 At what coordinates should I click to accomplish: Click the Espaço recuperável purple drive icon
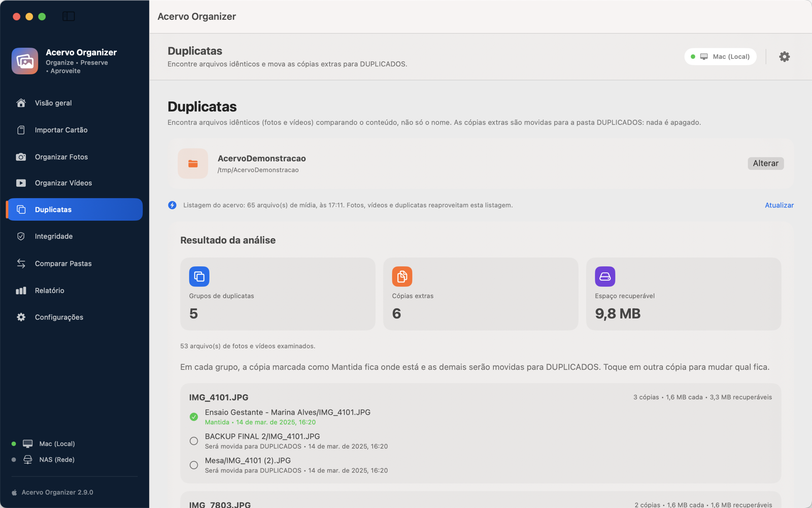coord(605,276)
